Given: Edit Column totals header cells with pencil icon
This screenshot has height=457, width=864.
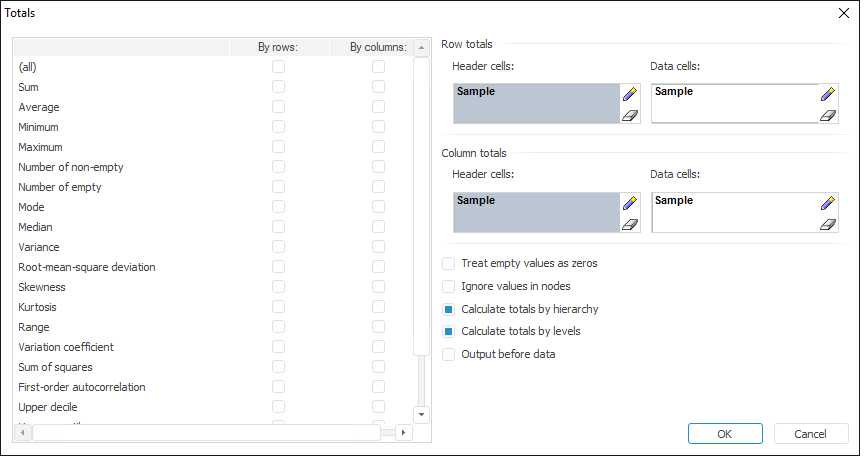Looking at the screenshot, I should (x=629, y=203).
